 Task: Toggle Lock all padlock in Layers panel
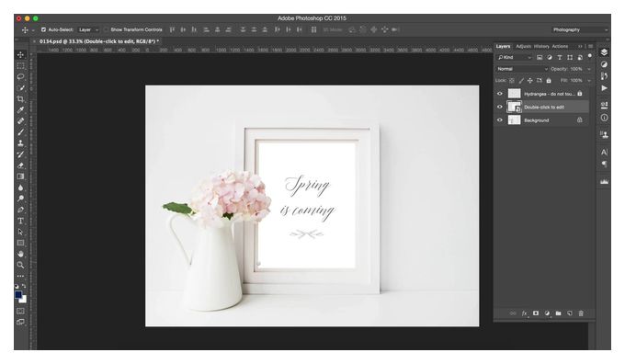(549, 81)
